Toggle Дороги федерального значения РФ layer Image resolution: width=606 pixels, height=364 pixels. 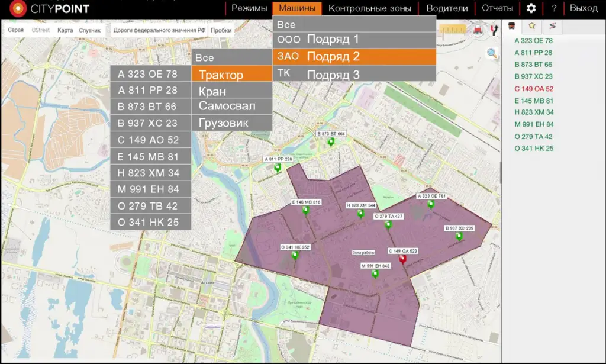click(x=159, y=30)
